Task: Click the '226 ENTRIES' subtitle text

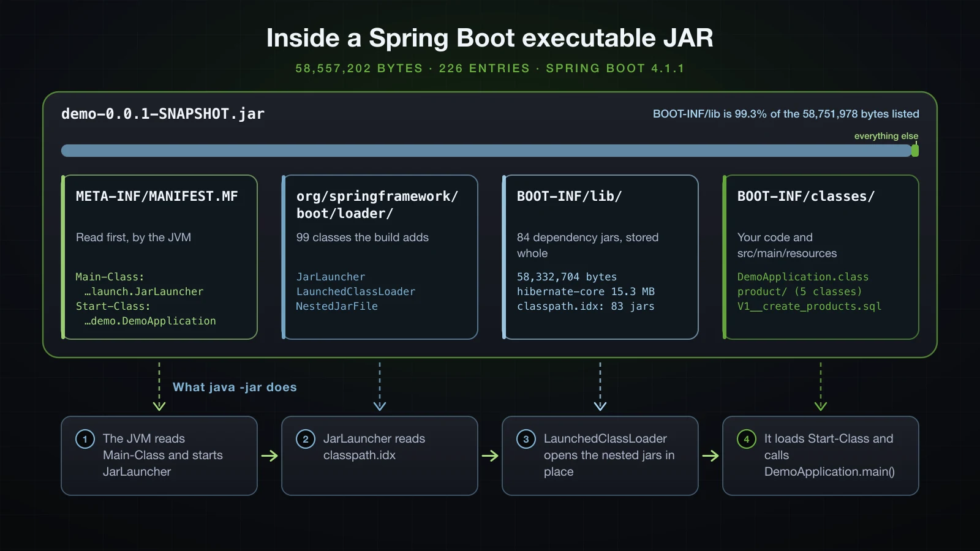Action: (x=484, y=69)
